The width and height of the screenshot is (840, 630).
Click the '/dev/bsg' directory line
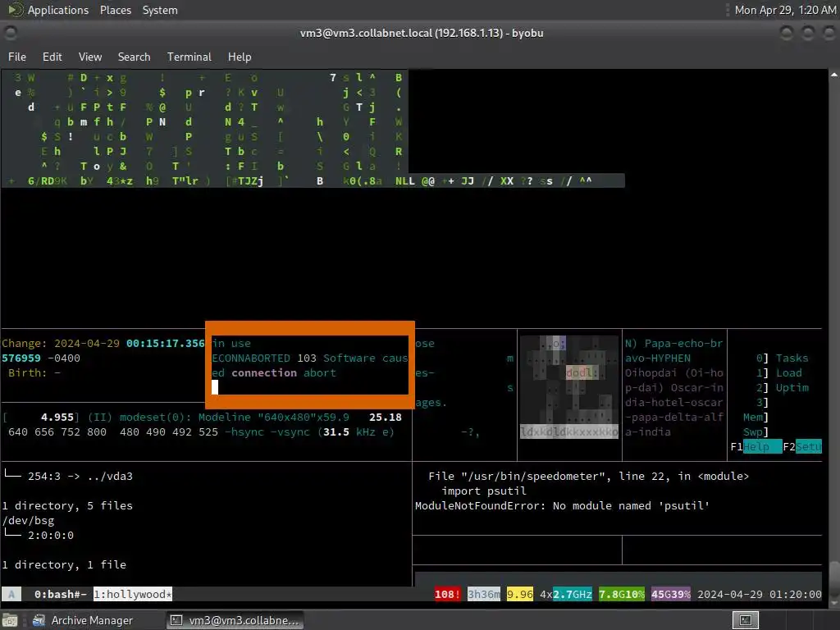(x=28, y=520)
